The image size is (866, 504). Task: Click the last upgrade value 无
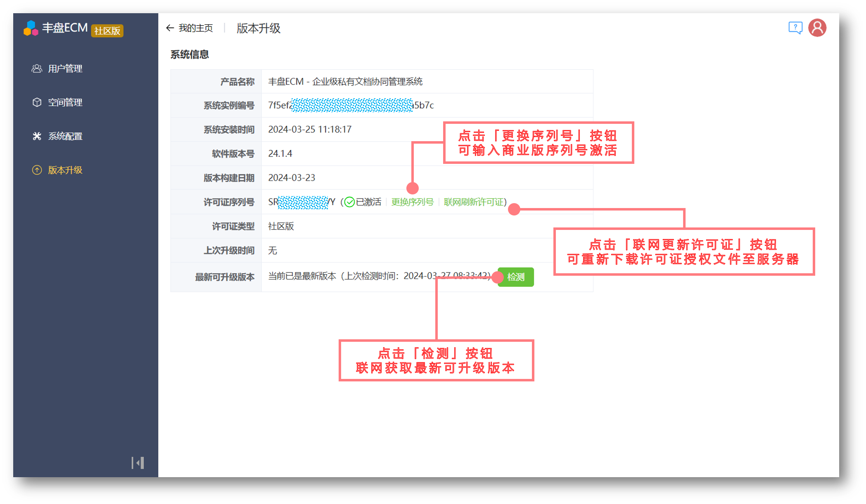pyautogui.click(x=273, y=251)
